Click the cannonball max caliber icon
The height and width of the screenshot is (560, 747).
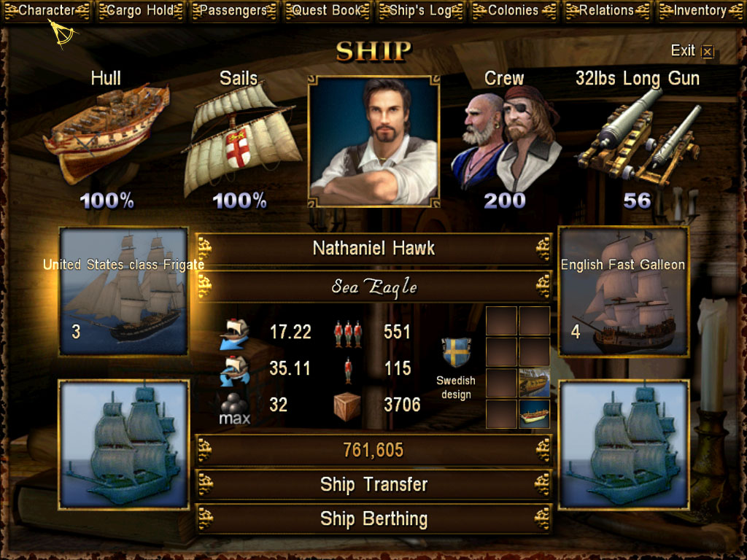tap(234, 409)
